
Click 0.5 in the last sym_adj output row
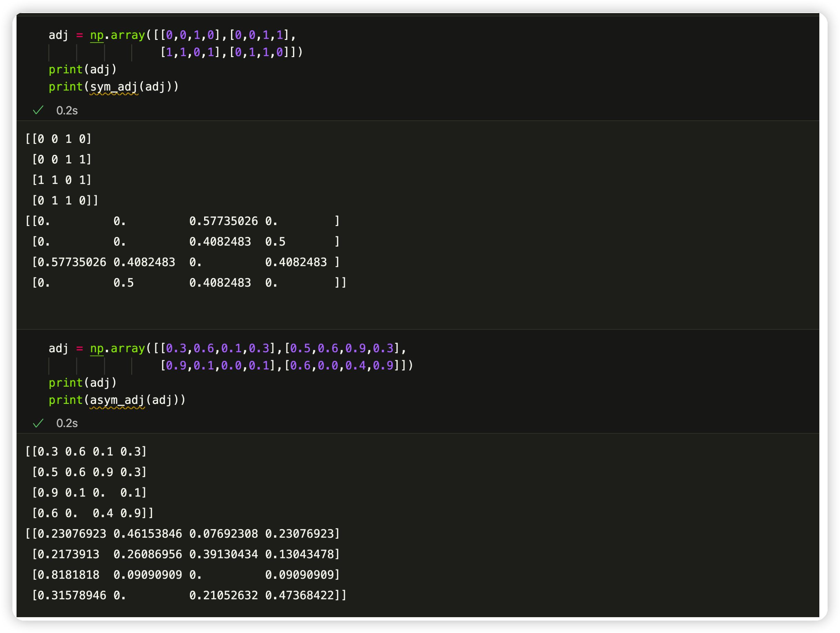pos(123,283)
